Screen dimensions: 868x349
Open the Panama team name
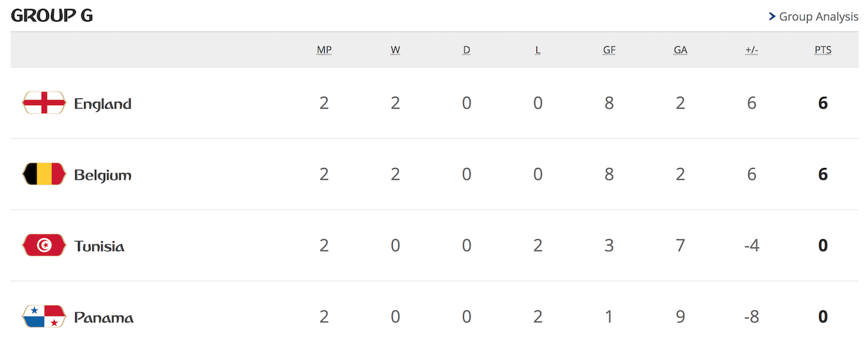point(103,317)
